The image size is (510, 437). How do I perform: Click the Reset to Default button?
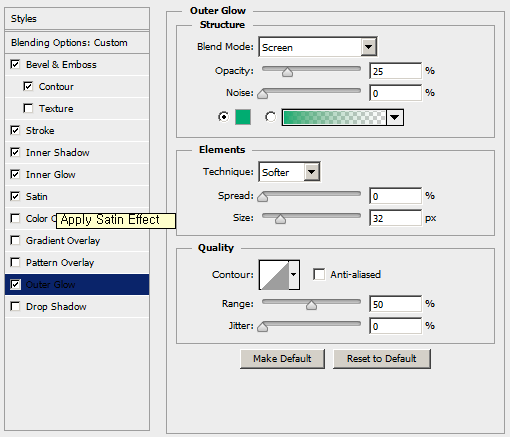pyautogui.click(x=382, y=359)
